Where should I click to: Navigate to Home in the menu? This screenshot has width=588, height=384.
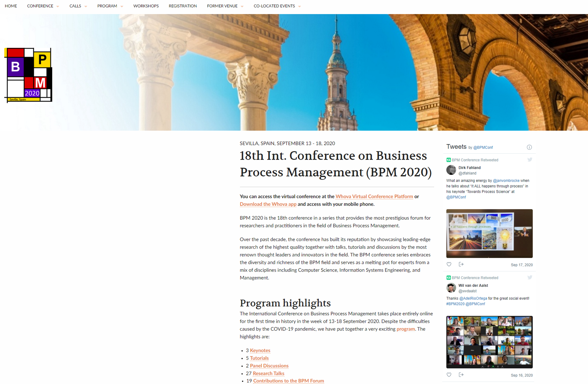[11, 6]
